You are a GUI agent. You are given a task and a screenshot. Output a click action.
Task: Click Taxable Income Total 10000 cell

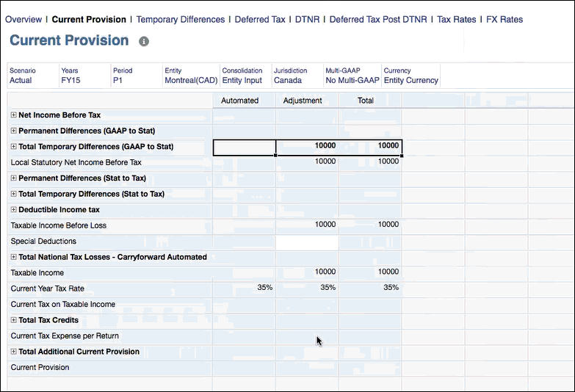(x=370, y=274)
